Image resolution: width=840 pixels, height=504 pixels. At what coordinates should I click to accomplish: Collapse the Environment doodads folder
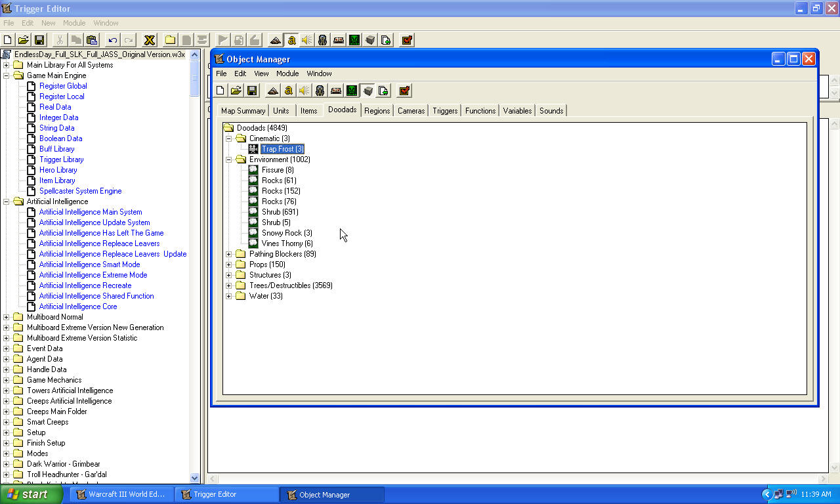pos(229,159)
